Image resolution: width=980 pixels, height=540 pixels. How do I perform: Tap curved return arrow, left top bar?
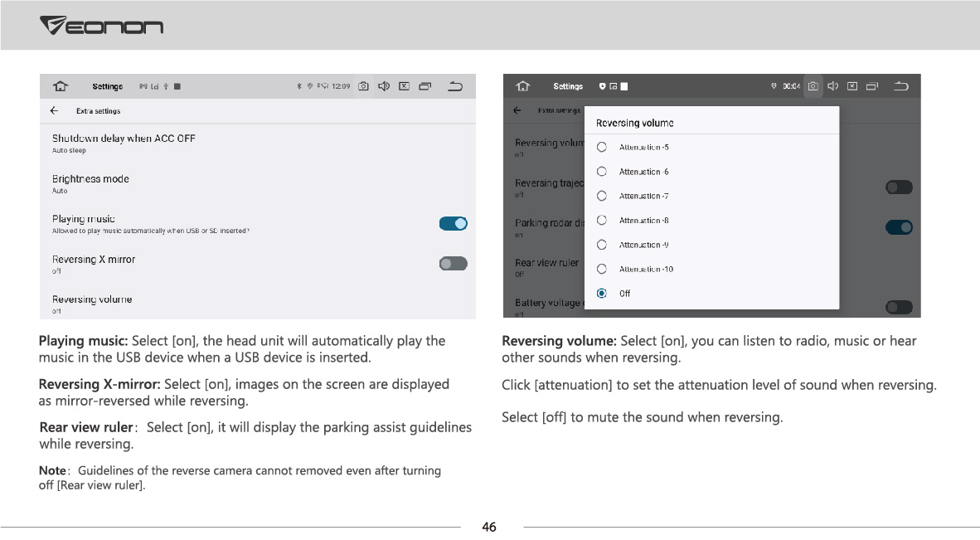[456, 86]
